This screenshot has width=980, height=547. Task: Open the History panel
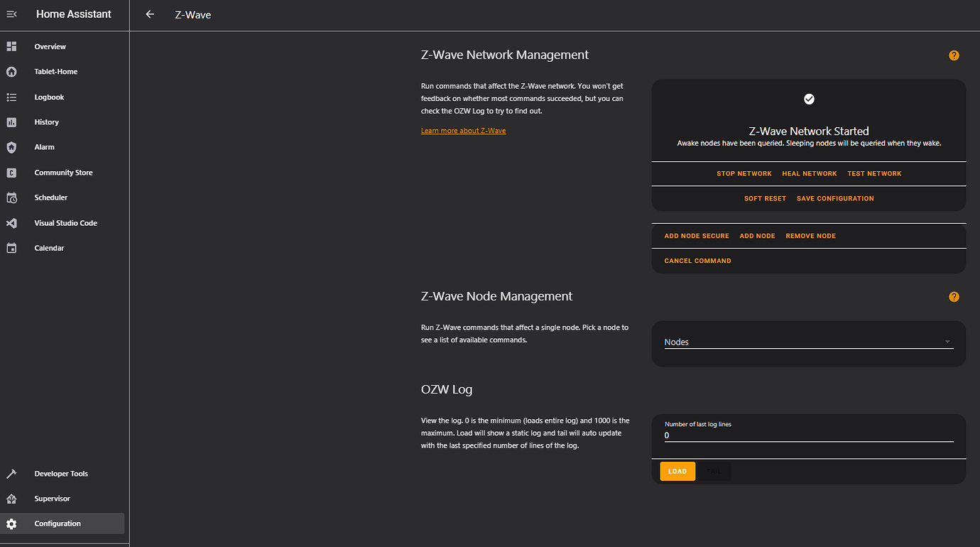pyautogui.click(x=46, y=121)
